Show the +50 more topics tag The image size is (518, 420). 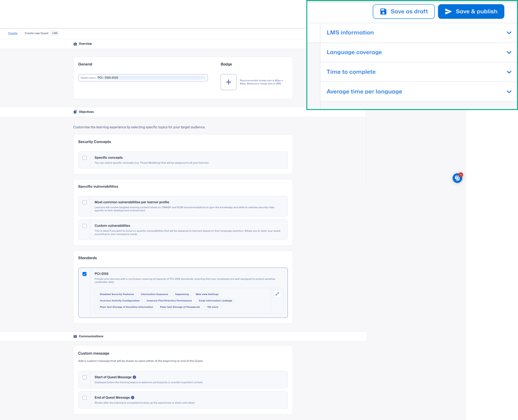point(212,307)
